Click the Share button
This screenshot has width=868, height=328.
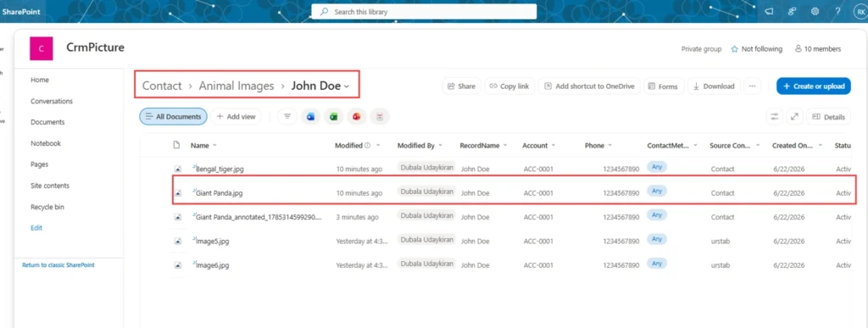[x=462, y=86]
